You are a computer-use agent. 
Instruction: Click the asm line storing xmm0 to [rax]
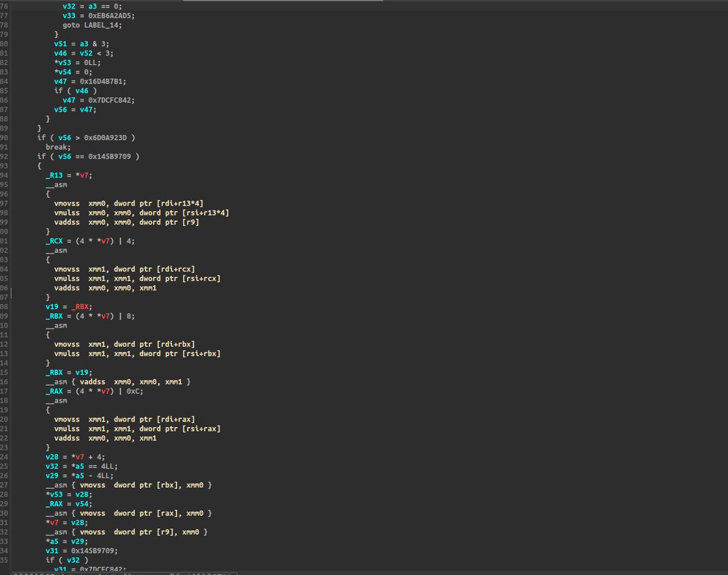[129, 514]
